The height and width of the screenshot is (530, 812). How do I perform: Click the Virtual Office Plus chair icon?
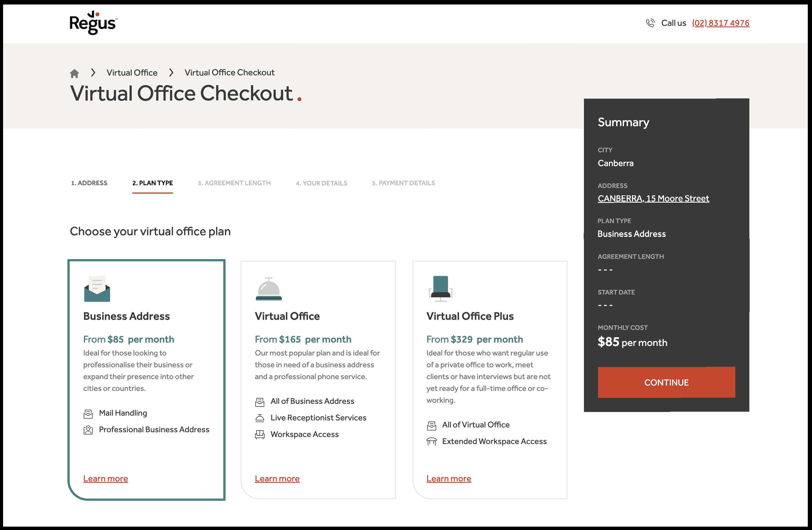coord(440,289)
